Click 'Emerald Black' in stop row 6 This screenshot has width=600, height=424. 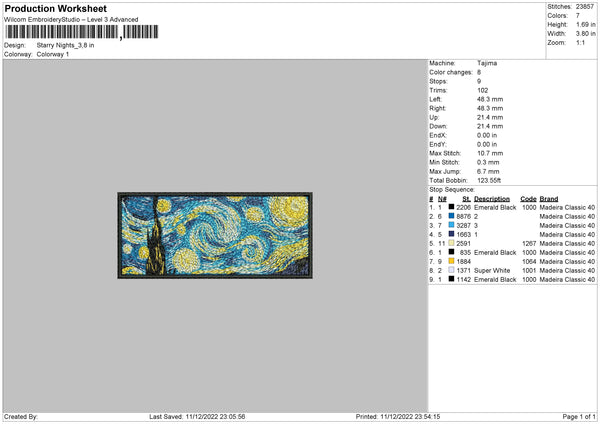tap(495, 253)
